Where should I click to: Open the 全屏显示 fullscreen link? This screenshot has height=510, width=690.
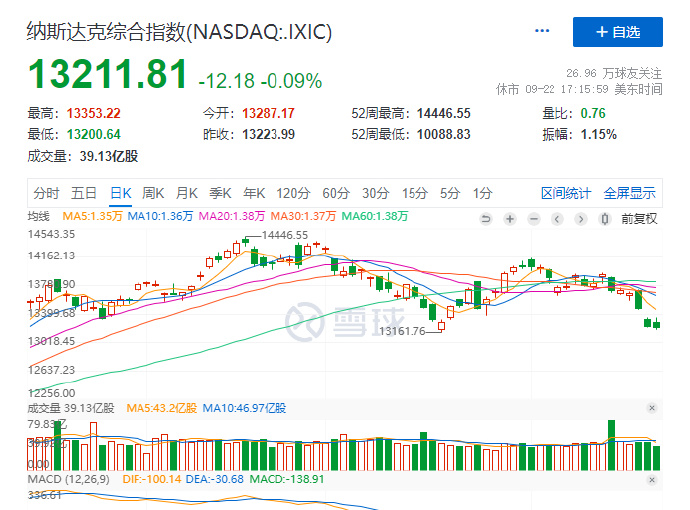tap(629, 193)
